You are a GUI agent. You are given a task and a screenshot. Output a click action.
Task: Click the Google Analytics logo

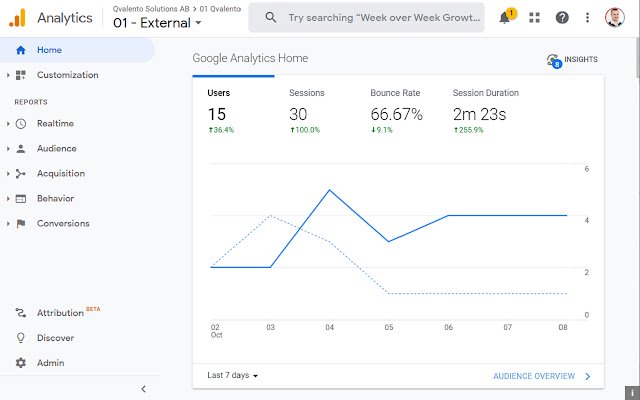[17, 18]
